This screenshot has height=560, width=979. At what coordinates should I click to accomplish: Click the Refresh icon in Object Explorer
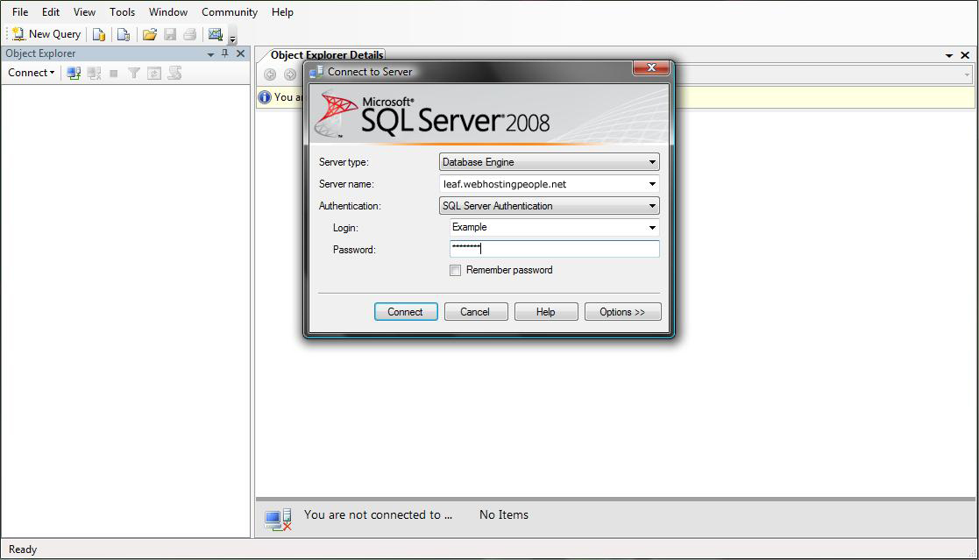point(153,73)
